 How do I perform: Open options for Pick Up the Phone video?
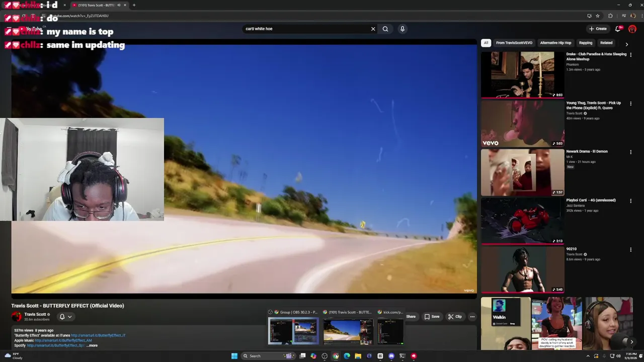(x=630, y=104)
